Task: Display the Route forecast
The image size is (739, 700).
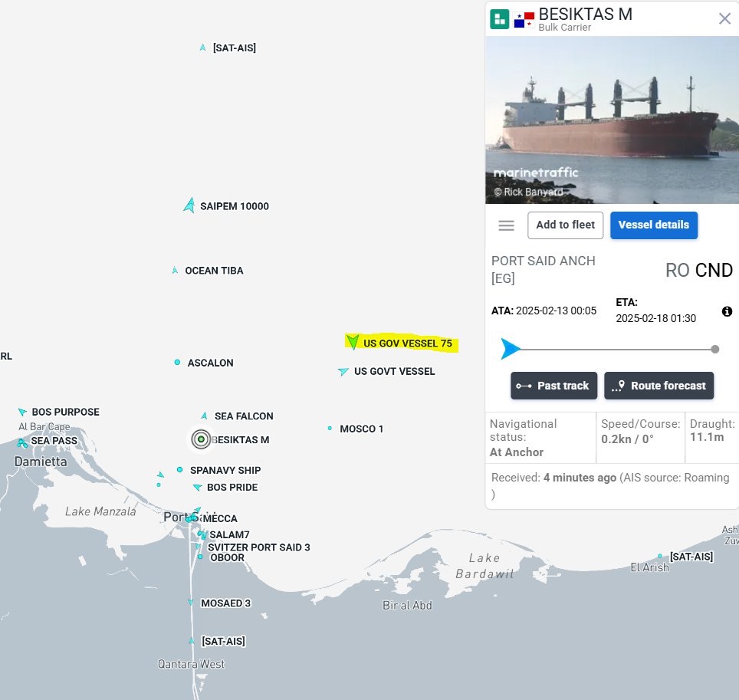Action: point(659,386)
